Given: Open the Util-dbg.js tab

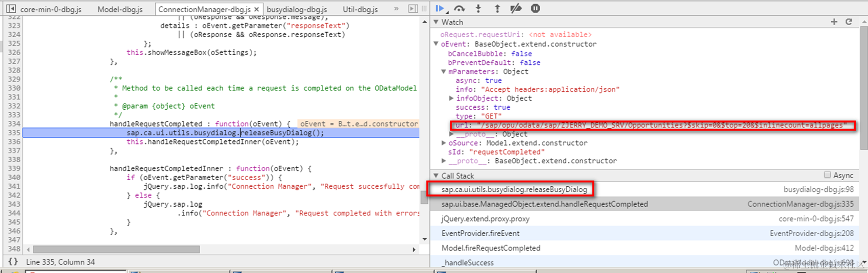Looking at the screenshot, I should [360, 9].
